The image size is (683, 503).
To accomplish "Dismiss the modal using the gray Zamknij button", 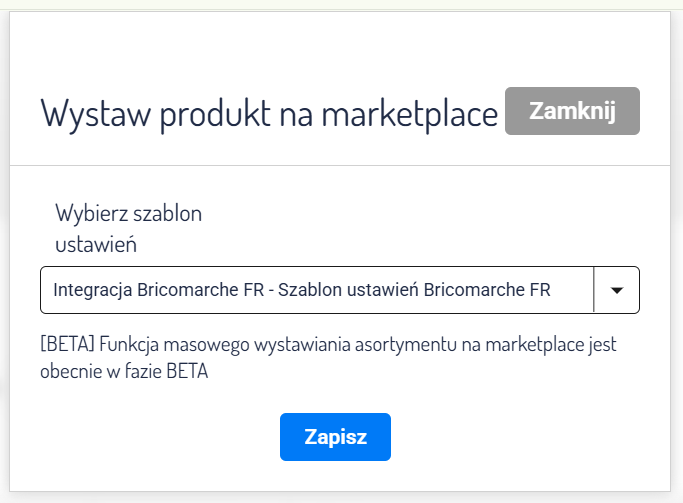I will tap(572, 111).
